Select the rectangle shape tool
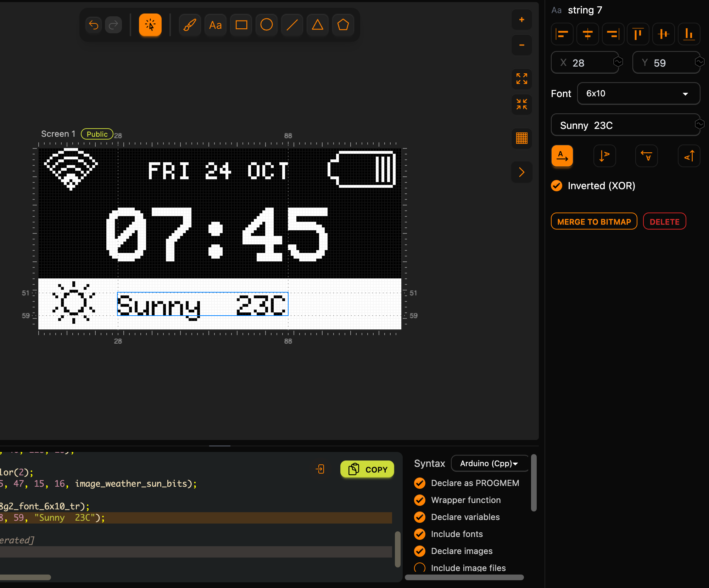 click(241, 25)
